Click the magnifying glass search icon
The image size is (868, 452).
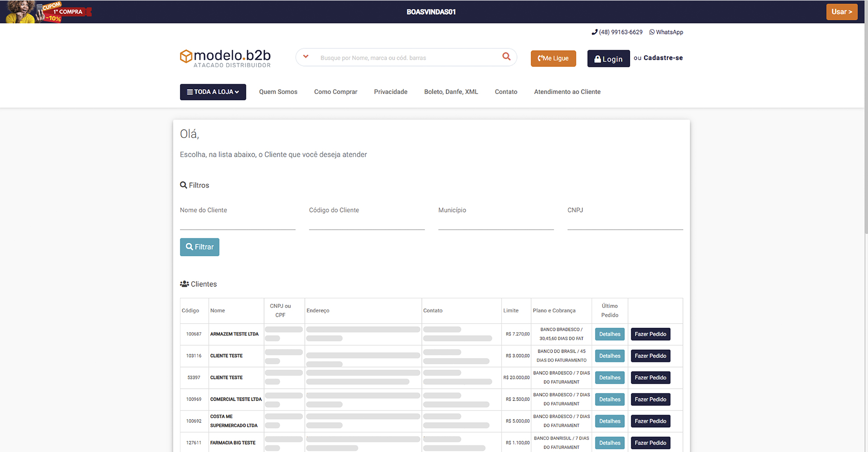coord(506,57)
